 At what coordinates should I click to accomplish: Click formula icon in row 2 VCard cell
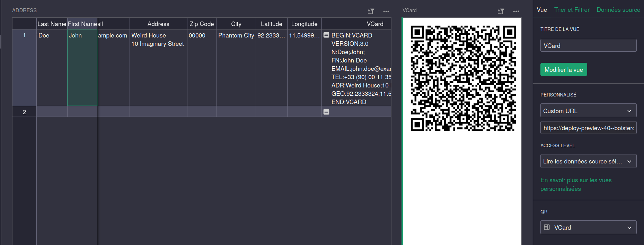click(326, 112)
